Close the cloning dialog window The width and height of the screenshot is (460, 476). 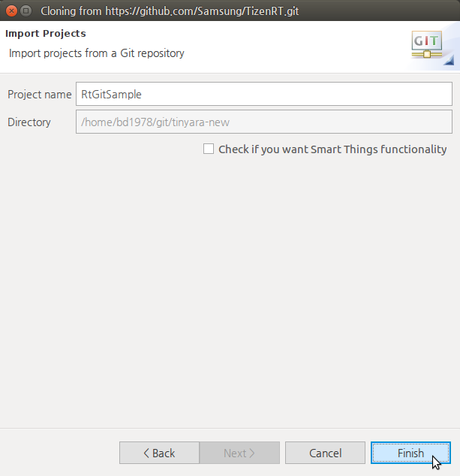(11, 11)
